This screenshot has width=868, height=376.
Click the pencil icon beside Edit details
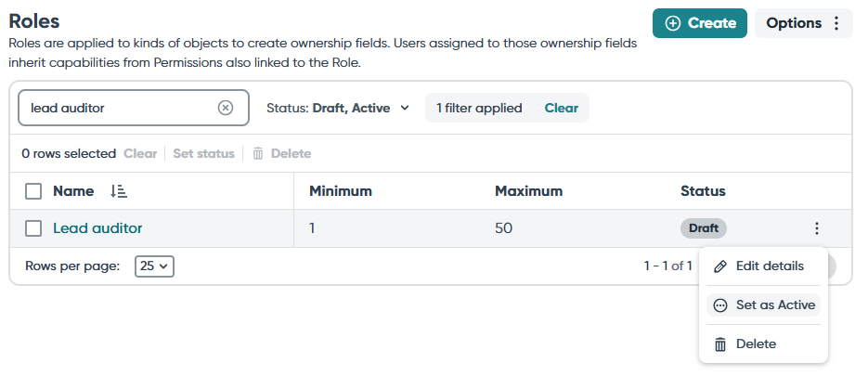720,266
